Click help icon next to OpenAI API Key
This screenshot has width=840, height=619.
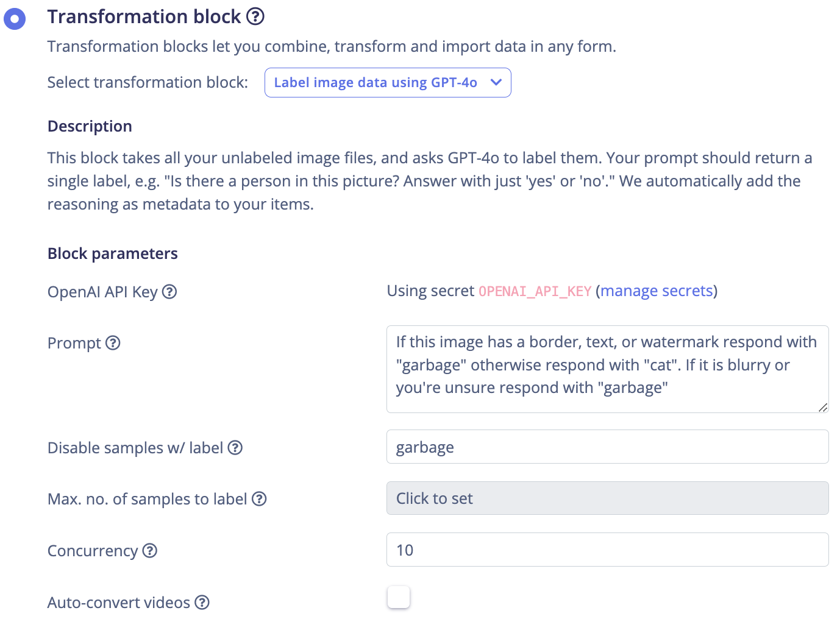[169, 292]
